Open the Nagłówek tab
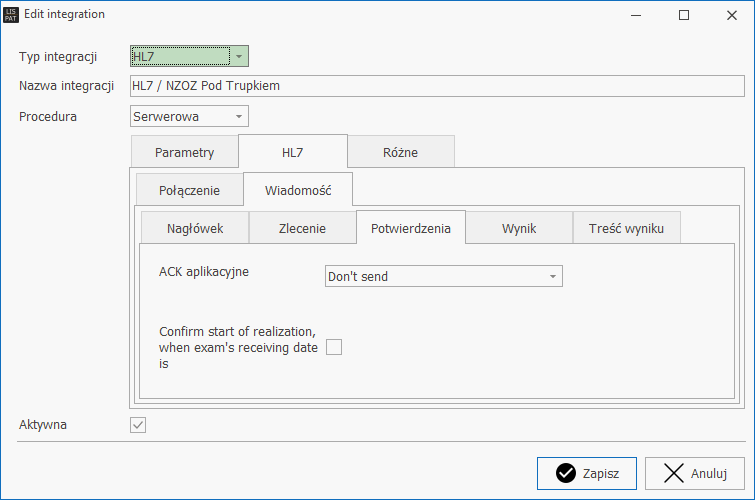755x500 pixels. point(194,228)
